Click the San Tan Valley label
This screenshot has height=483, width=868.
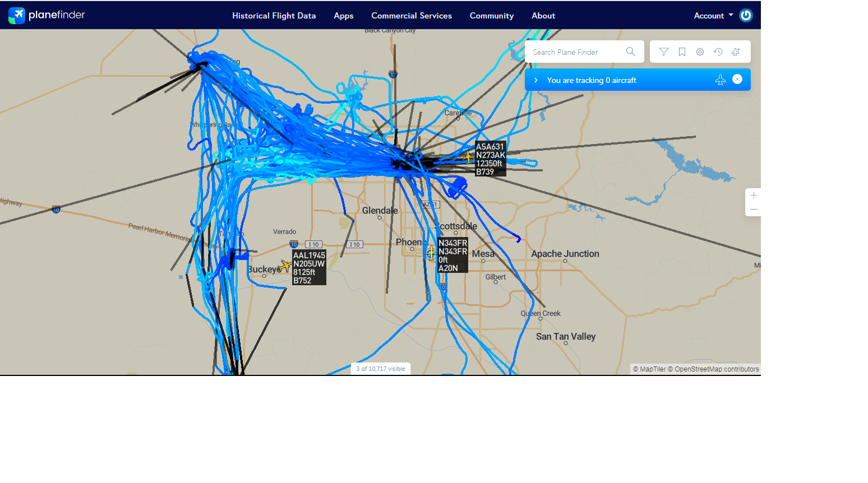pyautogui.click(x=566, y=337)
